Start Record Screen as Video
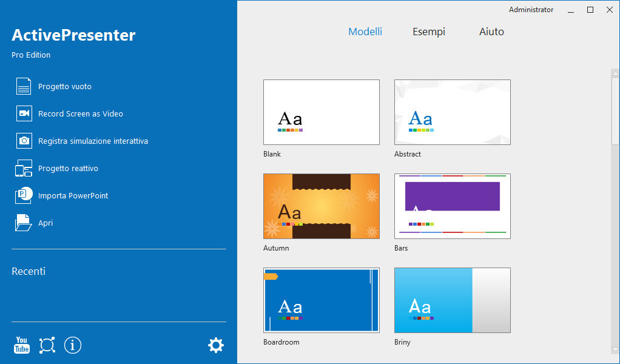The height and width of the screenshot is (364, 620). 81,114
